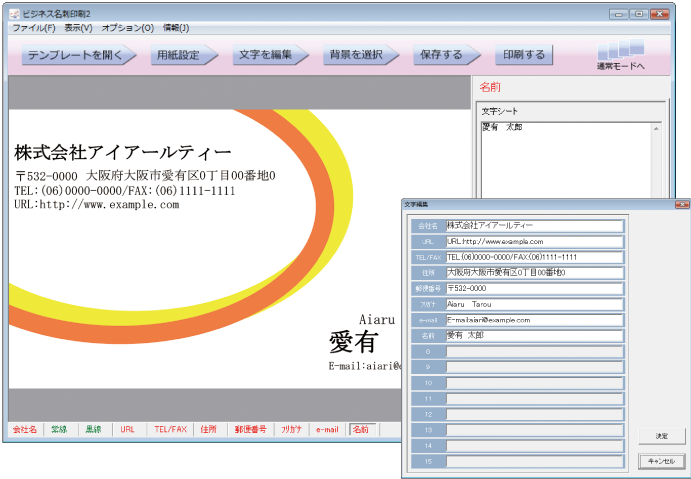Select the TEL/FAX tab at bottom
The image size is (691, 479).
click(169, 429)
